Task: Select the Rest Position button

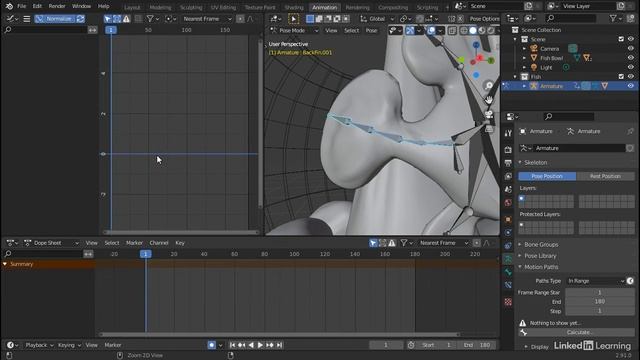Action: pos(606,176)
